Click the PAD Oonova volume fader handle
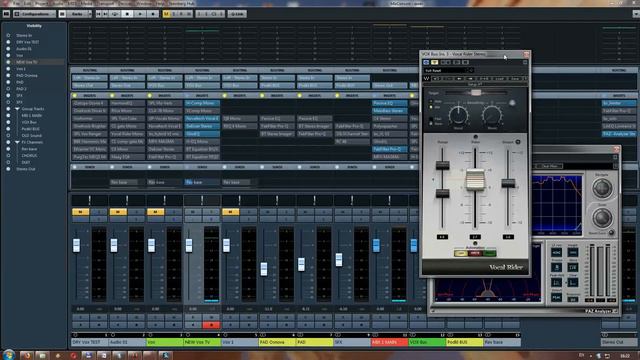Screen dimensions: 640x360 pos(264,269)
